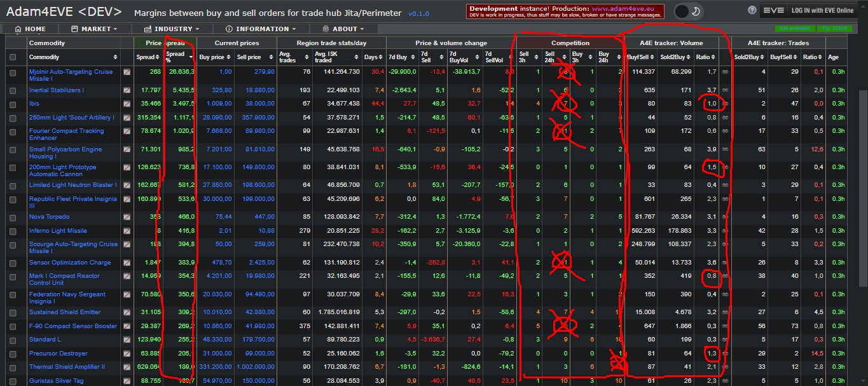Toggle dark mode switch in header
This screenshot has width=868, height=386.
(688, 11)
